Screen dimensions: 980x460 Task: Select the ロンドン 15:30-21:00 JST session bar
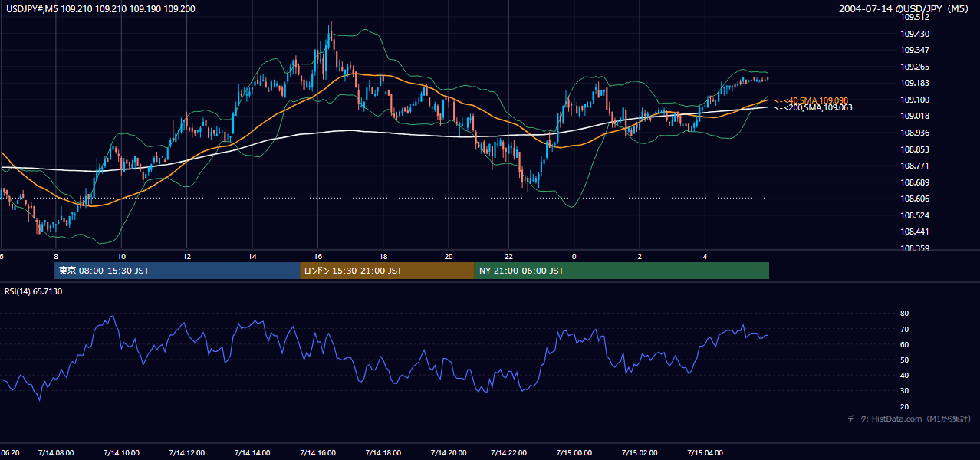tap(387, 271)
